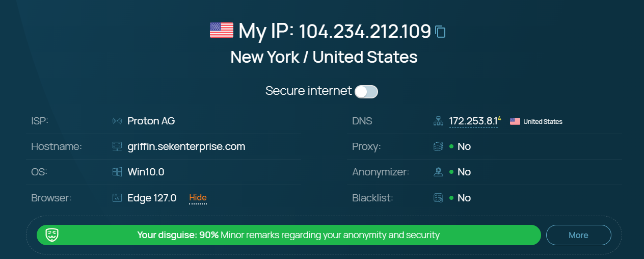Image resolution: width=644 pixels, height=259 pixels.
Task: Click the griffin.sekenterprise.com hostname
Action: [186, 147]
